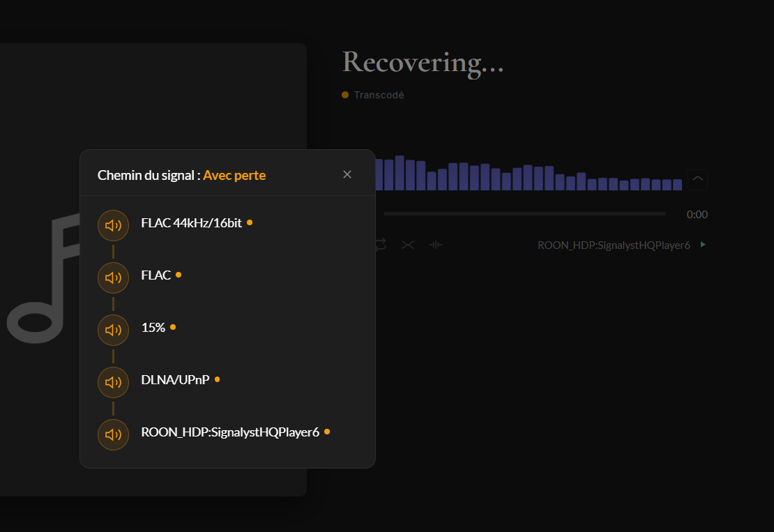Image resolution: width=774 pixels, height=532 pixels.
Task: Select the 15% signal path entry
Action: click(153, 328)
